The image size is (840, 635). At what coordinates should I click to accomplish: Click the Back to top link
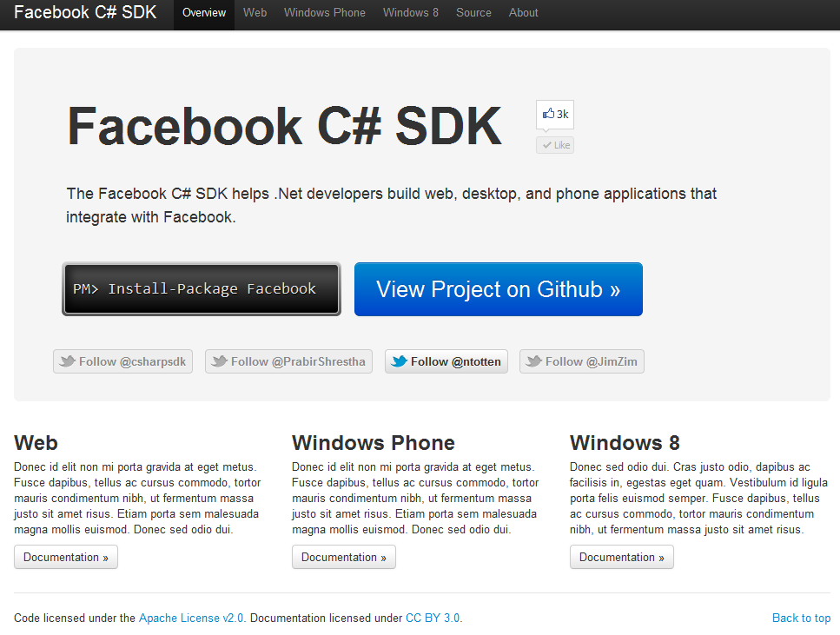[802, 618]
